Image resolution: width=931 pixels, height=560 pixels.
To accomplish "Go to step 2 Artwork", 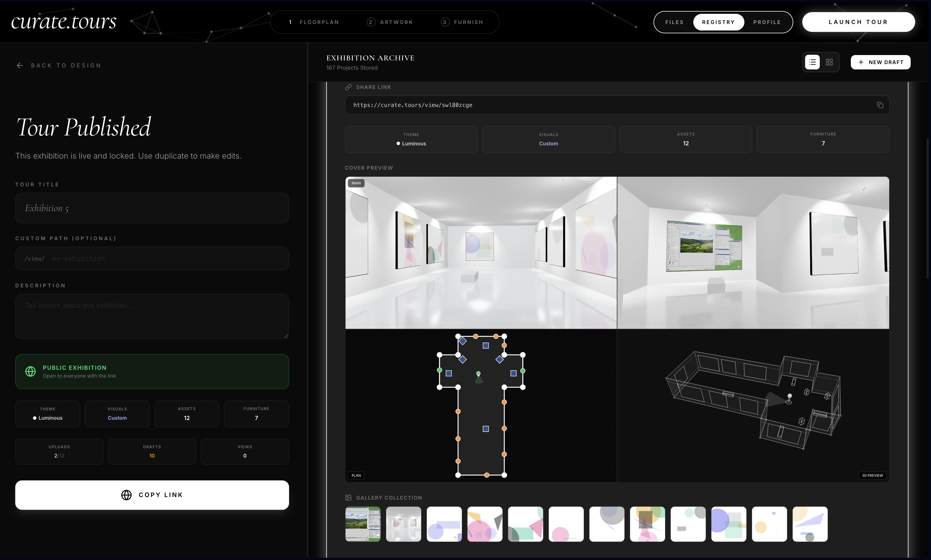I will (x=390, y=22).
